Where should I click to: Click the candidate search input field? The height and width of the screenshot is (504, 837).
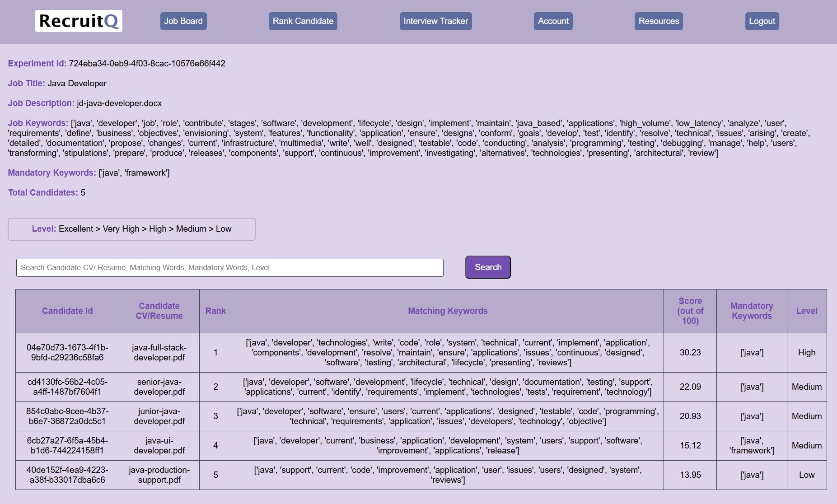(229, 267)
